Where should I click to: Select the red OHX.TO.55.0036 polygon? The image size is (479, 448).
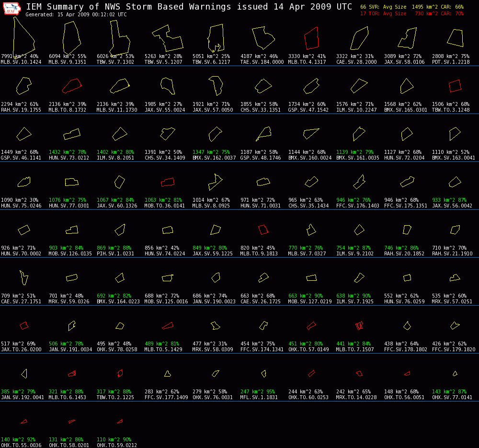click(x=24, y=422)
